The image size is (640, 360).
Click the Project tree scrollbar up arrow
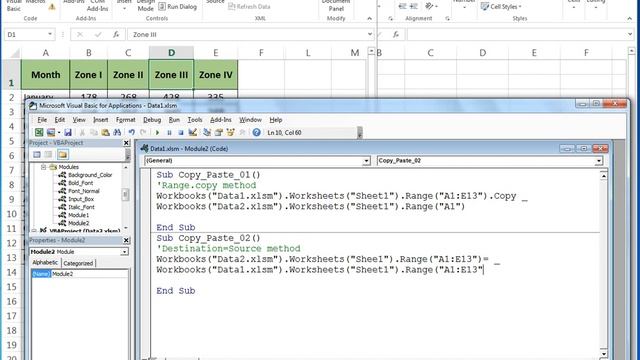pos(126,167)
